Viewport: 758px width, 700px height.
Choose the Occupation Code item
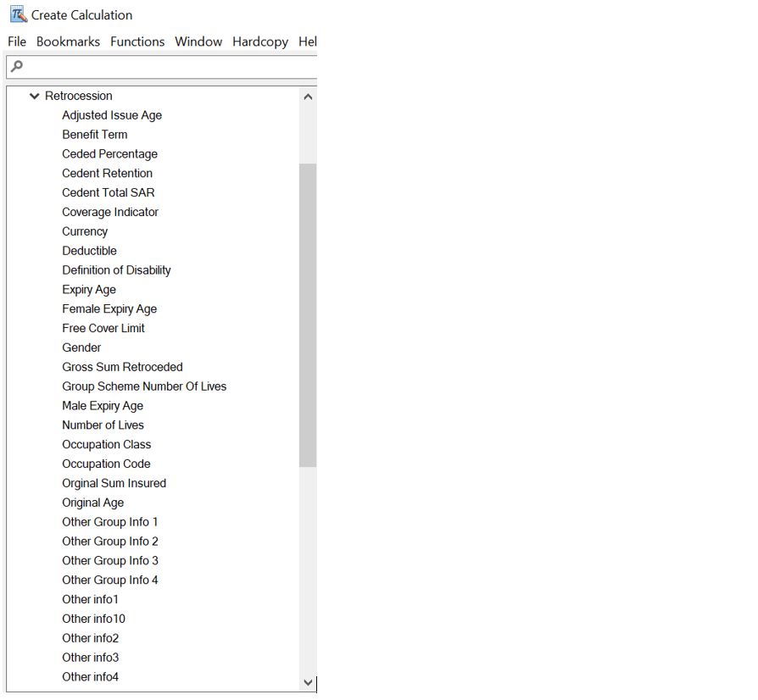pyautogui.click(x=106, y=464)
